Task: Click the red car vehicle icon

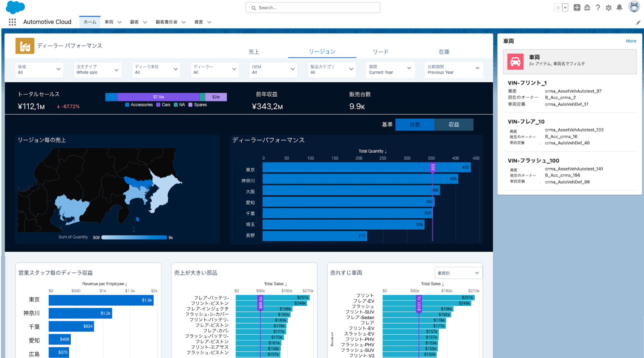Action: [515, 61]
